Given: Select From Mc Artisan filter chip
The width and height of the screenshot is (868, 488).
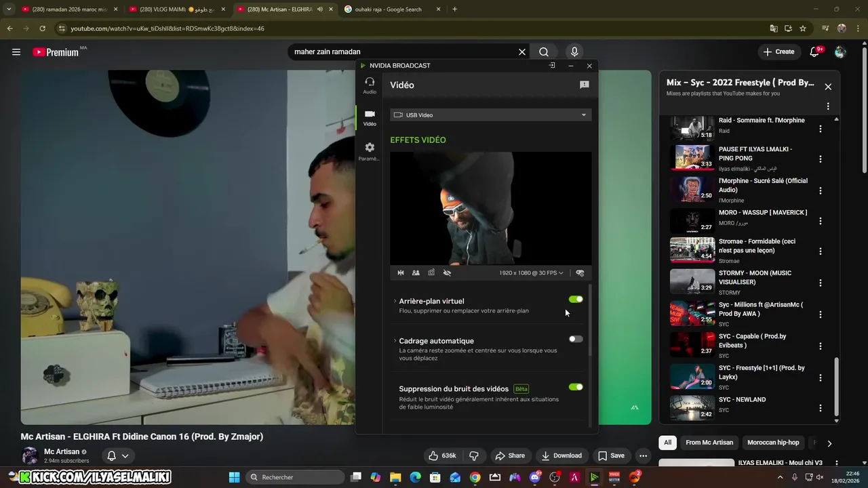Looking at the screenshot, I should tap(709, 443).
